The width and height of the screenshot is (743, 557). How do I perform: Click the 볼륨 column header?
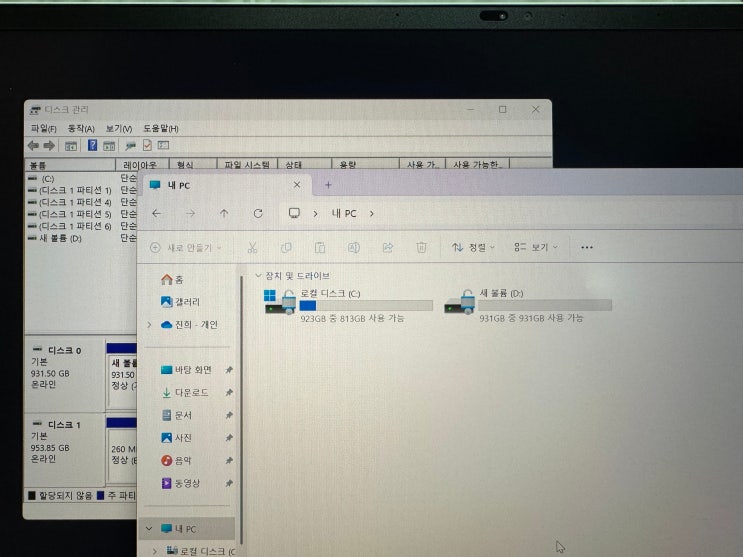[70, 165]
